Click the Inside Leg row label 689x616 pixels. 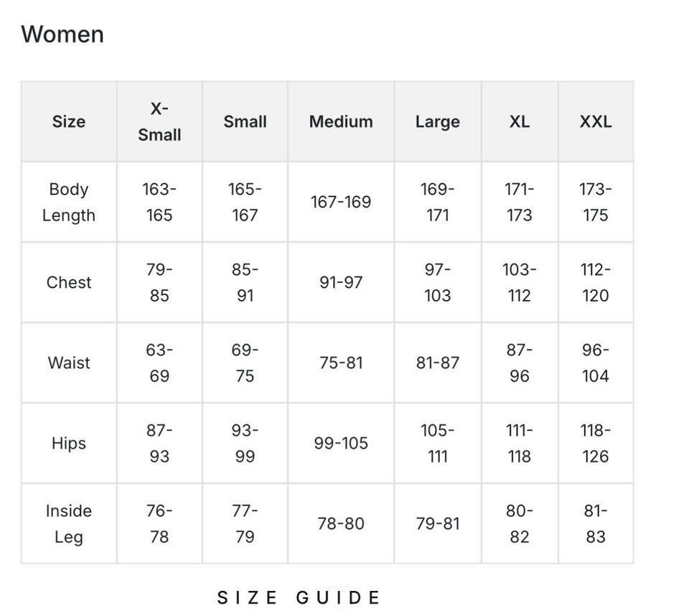[69, 523]
